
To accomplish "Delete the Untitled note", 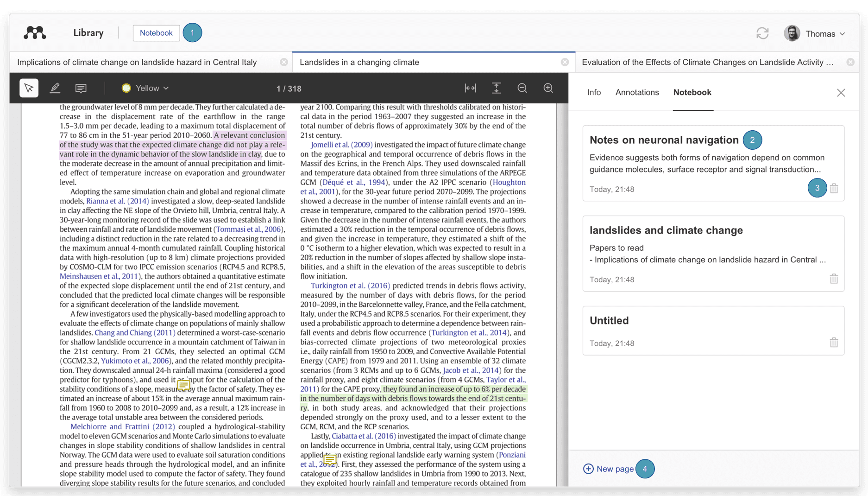I will coord(834,343).
